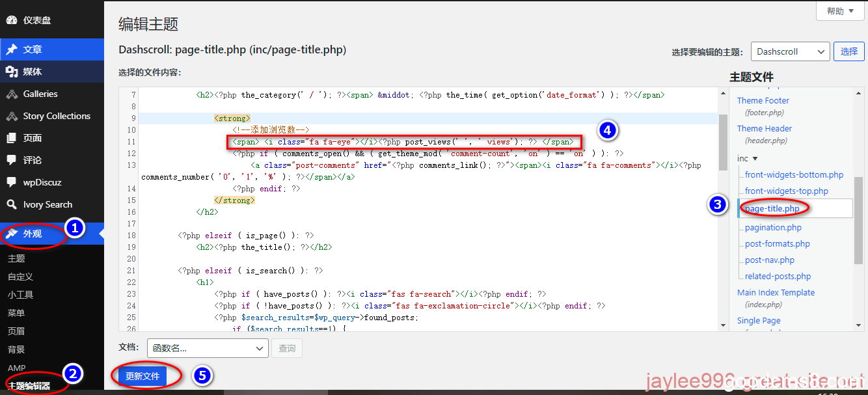Click the Ivory Search magnifier icon
Screen dimensions: 868x395
[x=12, y=204]
